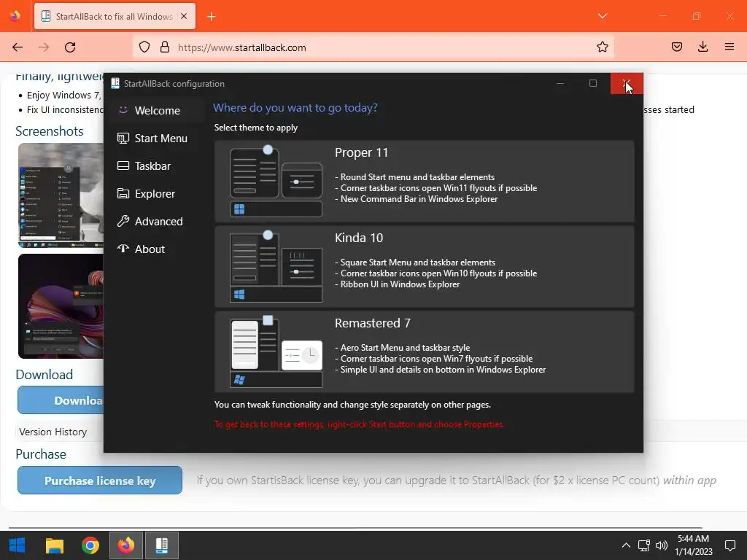
Task: Open network status tray icon
Action: coord(643,545)
